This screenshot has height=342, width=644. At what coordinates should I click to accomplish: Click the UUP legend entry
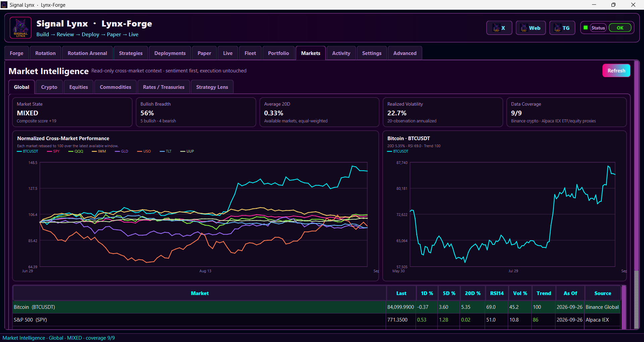click(x=187, y=151)
